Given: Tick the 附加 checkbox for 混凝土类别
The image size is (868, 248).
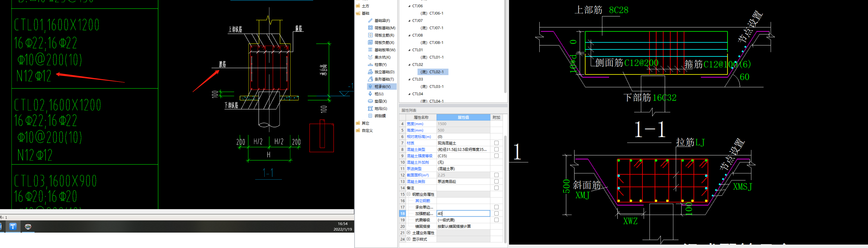Looking at the screenshot, I should click(496, 181).
